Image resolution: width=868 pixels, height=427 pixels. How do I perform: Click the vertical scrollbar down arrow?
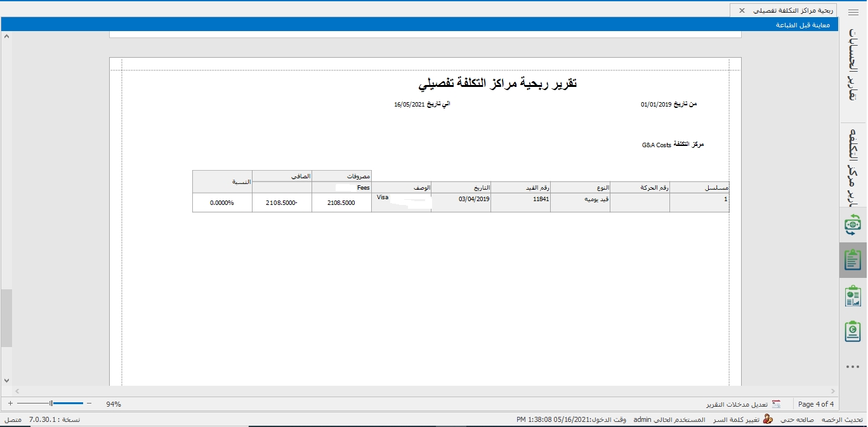pos(6,380)
